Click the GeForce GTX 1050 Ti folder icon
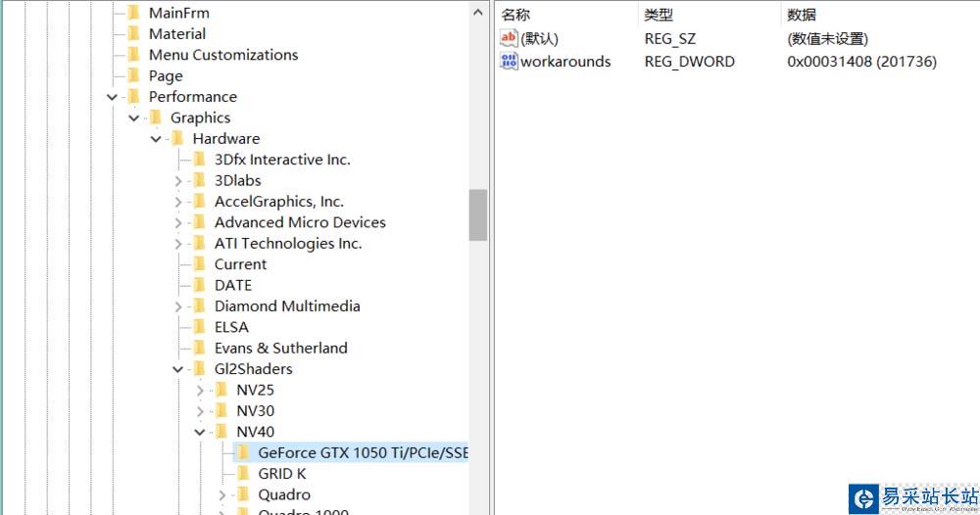This screenshot has width=980, height=515. coord(243,452)
